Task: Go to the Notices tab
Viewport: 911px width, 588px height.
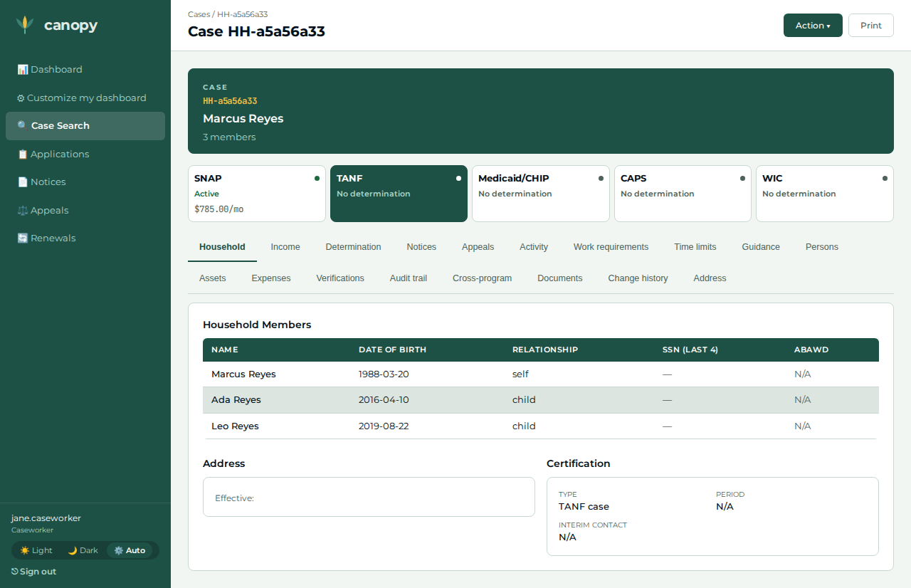Action: (x=421, y=247)
